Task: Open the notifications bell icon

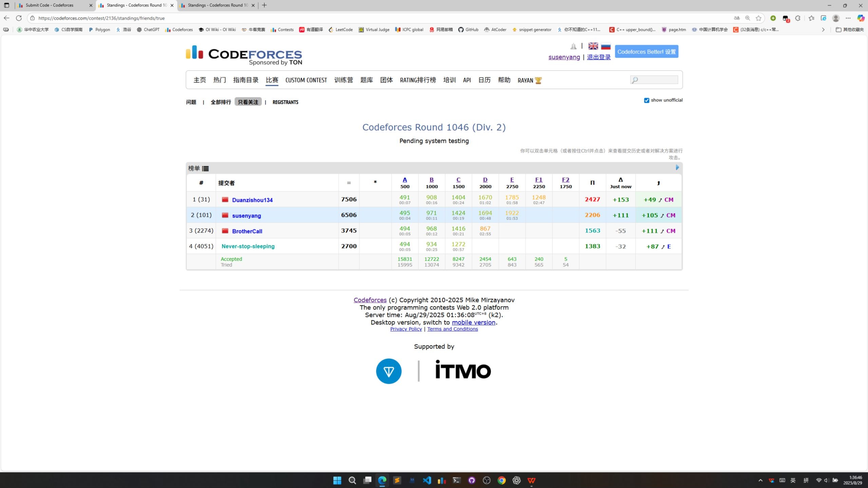Action: tap(573, 46)
